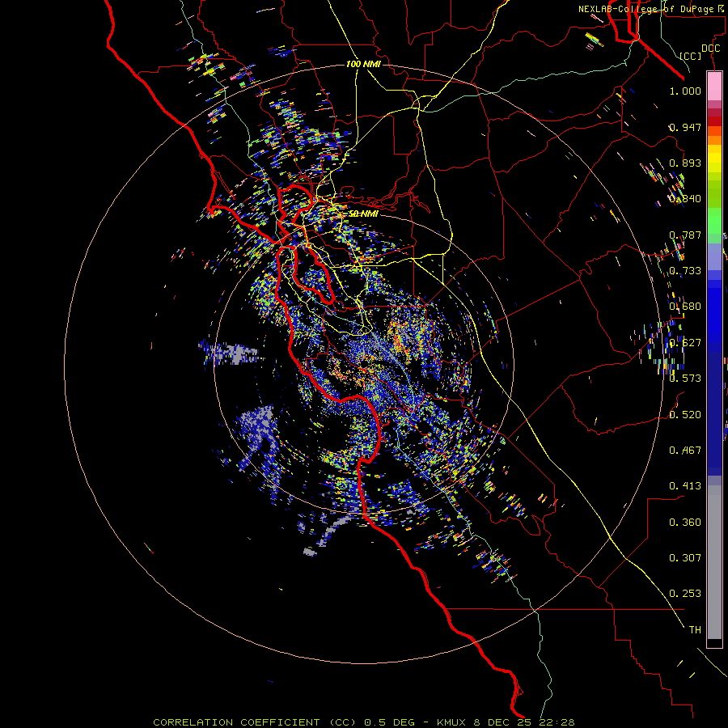
Task: Click the DCC label above the color scale
Action: pos(710,49)
